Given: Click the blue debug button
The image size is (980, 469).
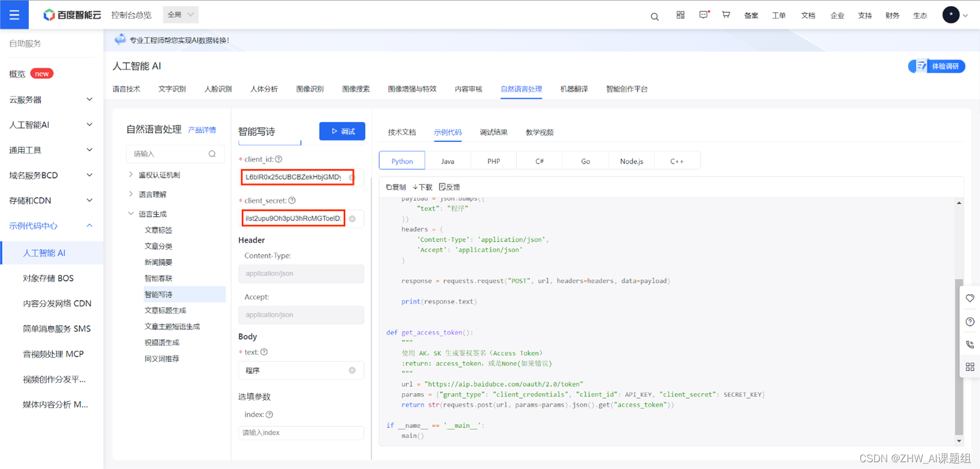Looking at the screenshot, I should coord(342,131).
